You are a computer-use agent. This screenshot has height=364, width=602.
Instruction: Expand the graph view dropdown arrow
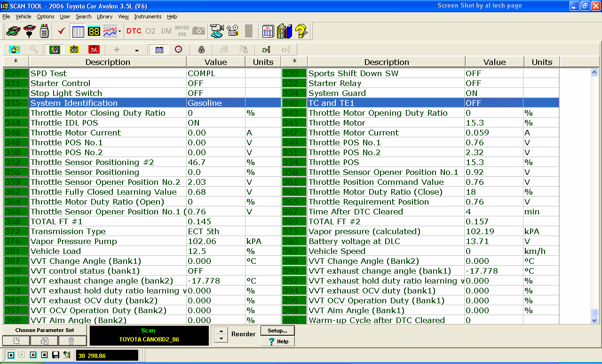click(x=120, y=32)
